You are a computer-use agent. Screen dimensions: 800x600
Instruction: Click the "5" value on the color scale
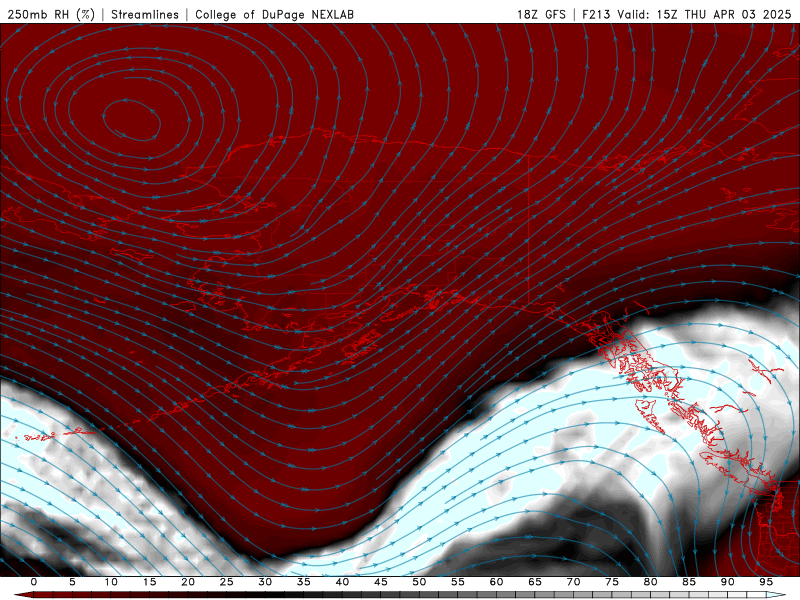coord(72,582)
